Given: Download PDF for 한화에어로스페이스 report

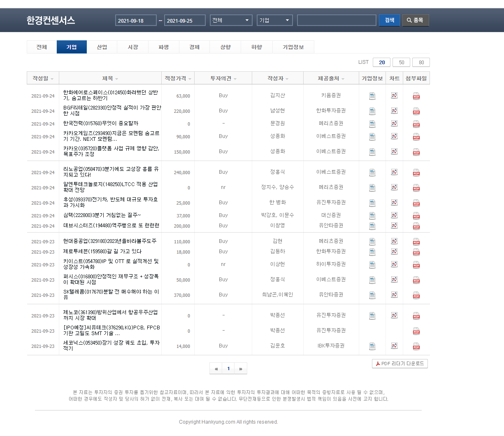Looking at the screenshot, I should (x=416, y=96).
